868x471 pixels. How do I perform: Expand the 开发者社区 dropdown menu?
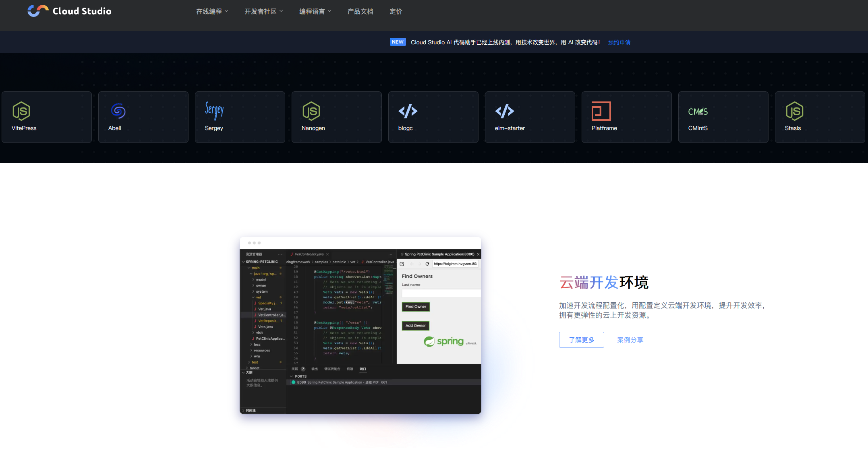click(x=263, y=11)
